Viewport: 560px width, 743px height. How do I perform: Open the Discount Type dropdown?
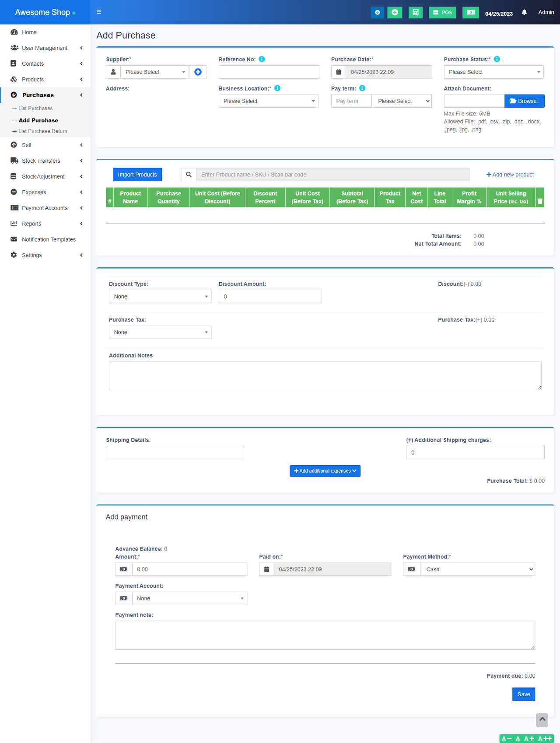160,297
